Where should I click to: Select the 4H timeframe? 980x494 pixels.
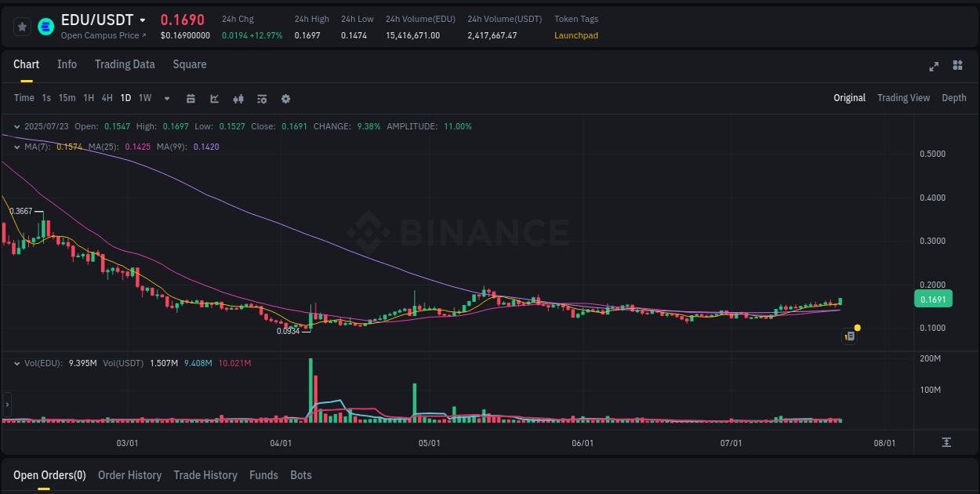tap(107, 98)
